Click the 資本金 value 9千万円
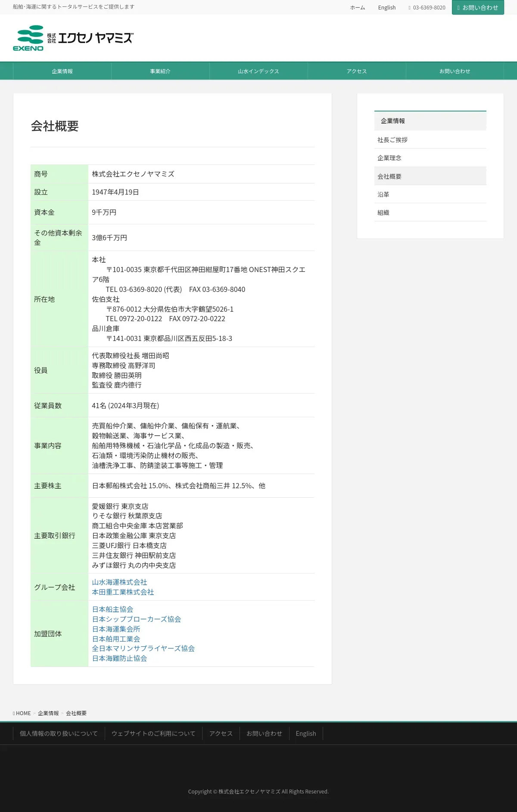The height and width of the screenshot is (812, 517). click(x=104, y=212)
